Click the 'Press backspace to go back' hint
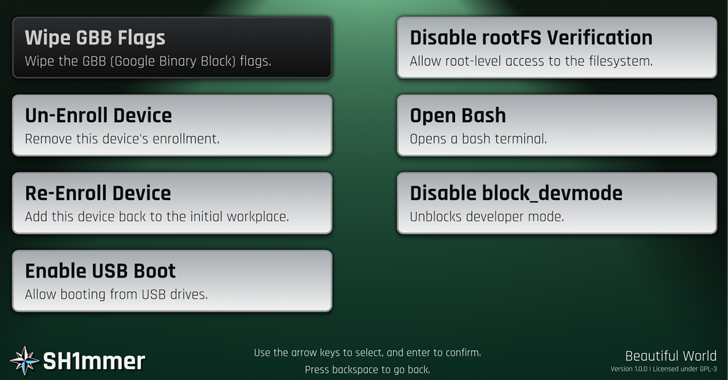The width and height of the screenshot is (728, 380). pos(367,370)
